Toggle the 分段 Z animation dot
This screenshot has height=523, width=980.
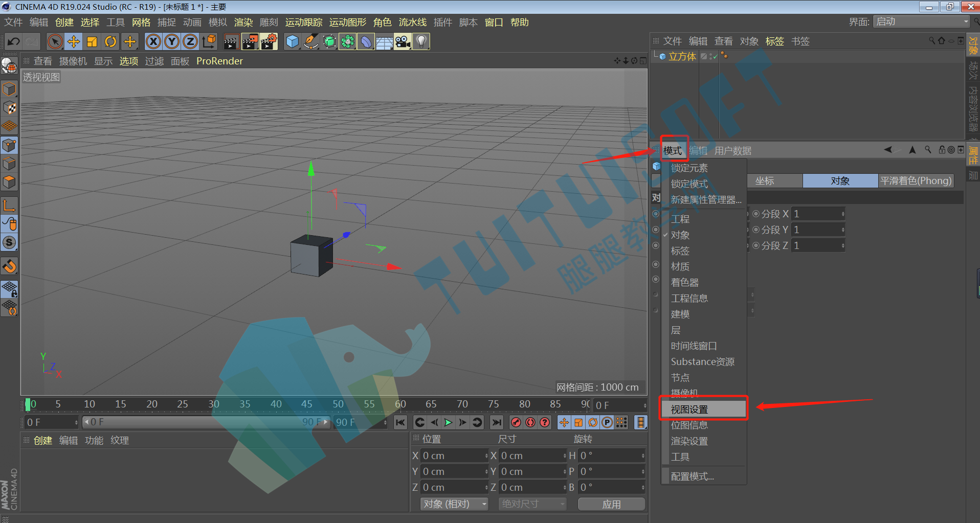click(756, 246)
